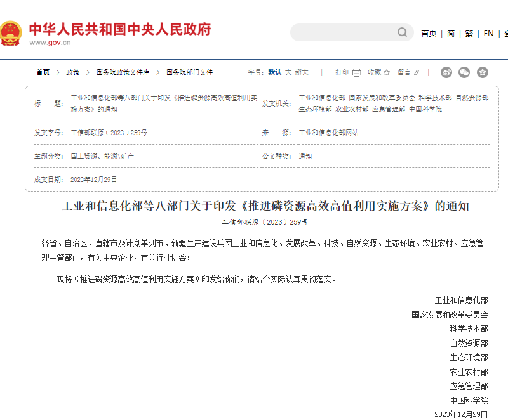Screen dimensions: 508x420
Task: Focus the search input field
Action: tap(343, 32)
